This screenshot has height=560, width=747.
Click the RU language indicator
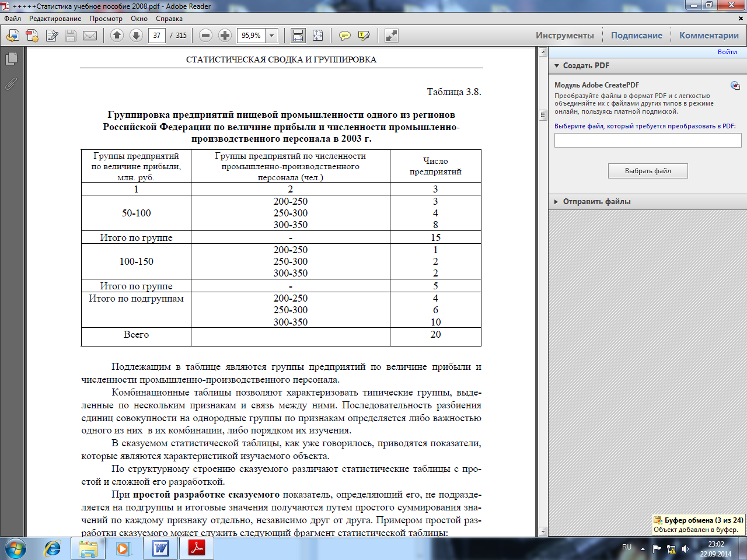pyautogui.click(x=627, y=547)
